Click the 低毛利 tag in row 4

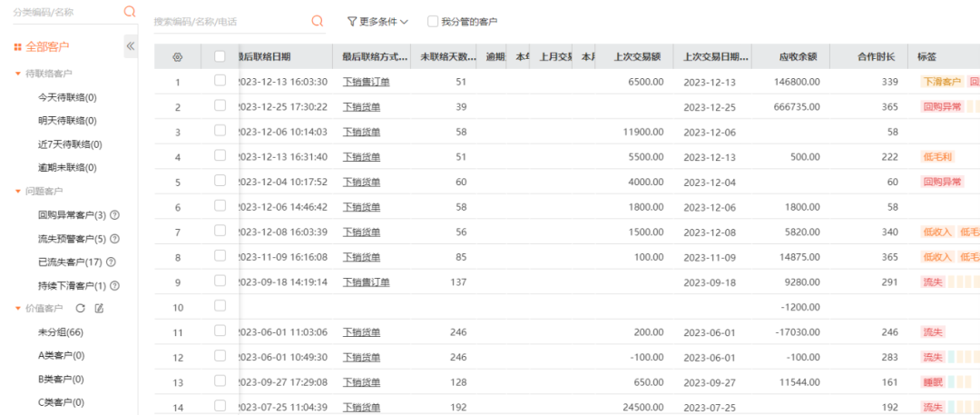(936, 156)
